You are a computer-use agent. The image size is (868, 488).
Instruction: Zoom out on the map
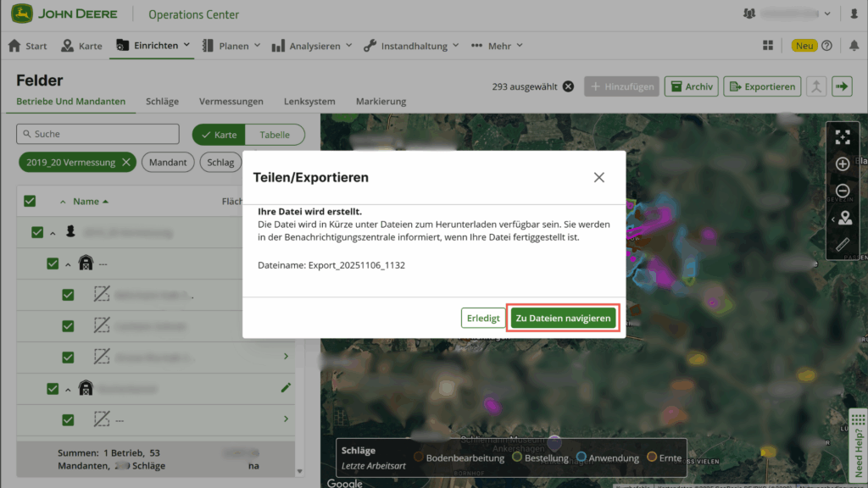pyautogui.click(x=843, y=191)
